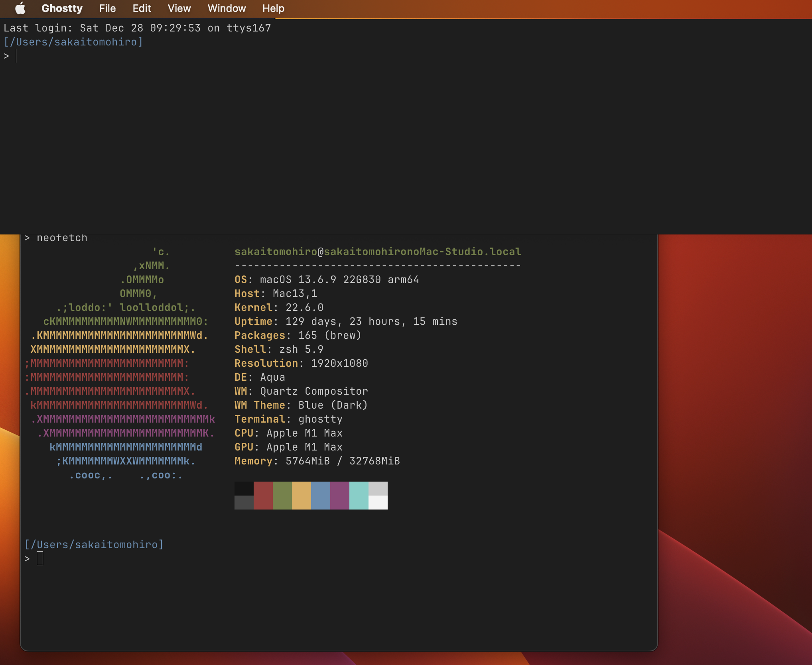
Task: Click the blue color block in neofetch palette
Action: coord(320,495)
